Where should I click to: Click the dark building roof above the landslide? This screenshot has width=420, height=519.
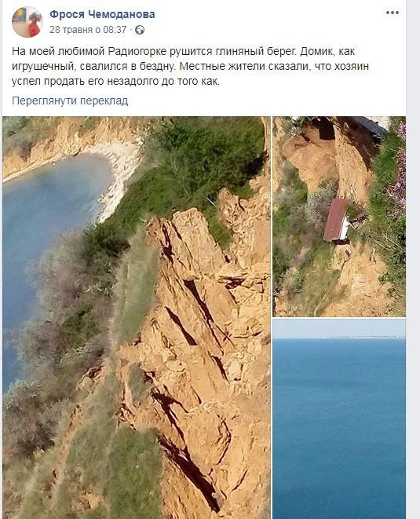click(x=369, y=126)
